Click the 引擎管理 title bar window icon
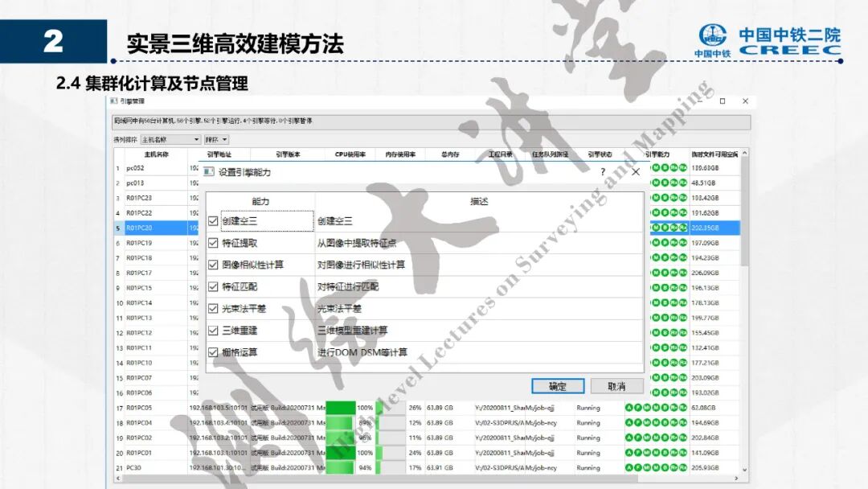 point(113,101)
